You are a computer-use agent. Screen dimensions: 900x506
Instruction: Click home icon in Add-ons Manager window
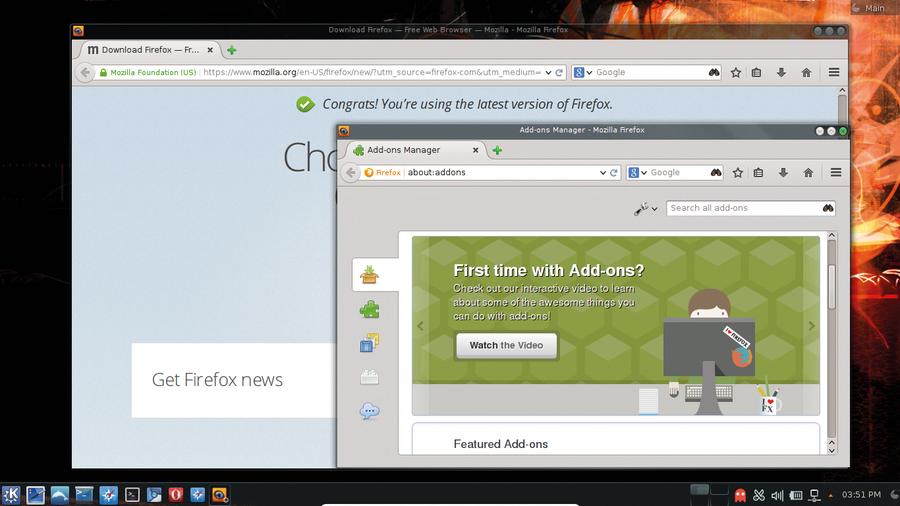point(808,173)
